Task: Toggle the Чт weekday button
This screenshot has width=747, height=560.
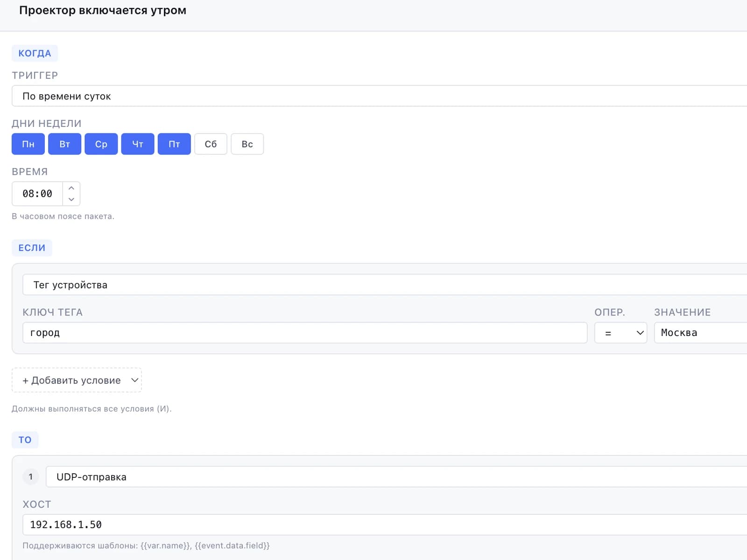Action: tap(138, 144)
